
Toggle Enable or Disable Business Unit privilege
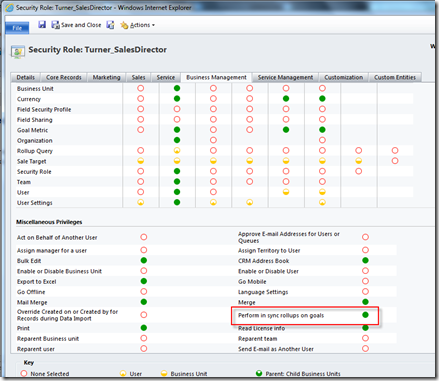tap(144, 271)
